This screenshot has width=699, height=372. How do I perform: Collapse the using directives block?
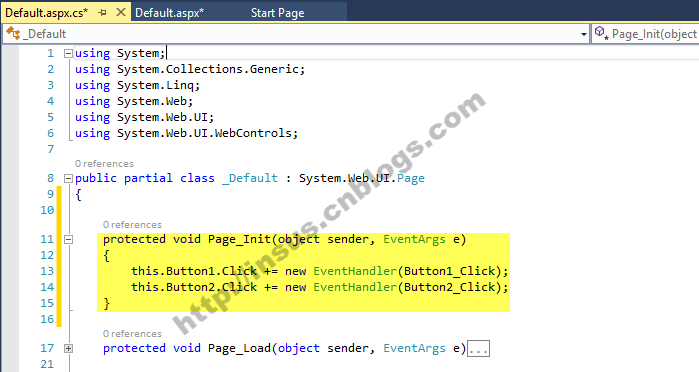68,54
